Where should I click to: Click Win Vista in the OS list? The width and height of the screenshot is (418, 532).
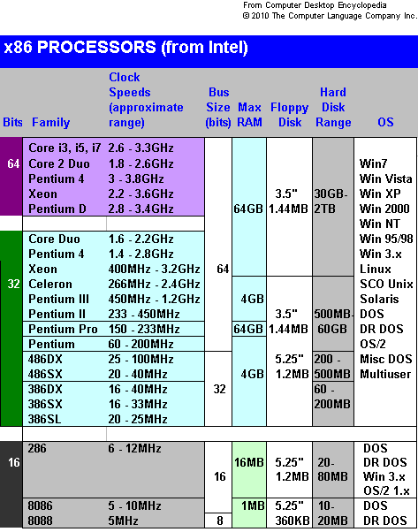pos(386,179)
